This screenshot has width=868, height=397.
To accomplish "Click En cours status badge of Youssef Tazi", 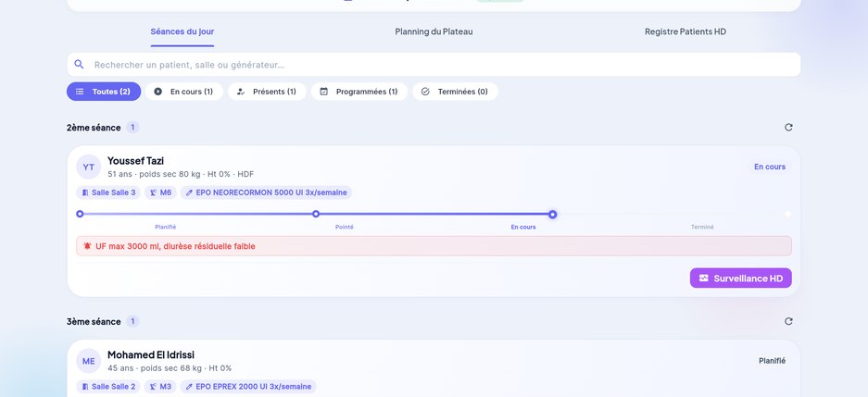I will tap(770, 167).
